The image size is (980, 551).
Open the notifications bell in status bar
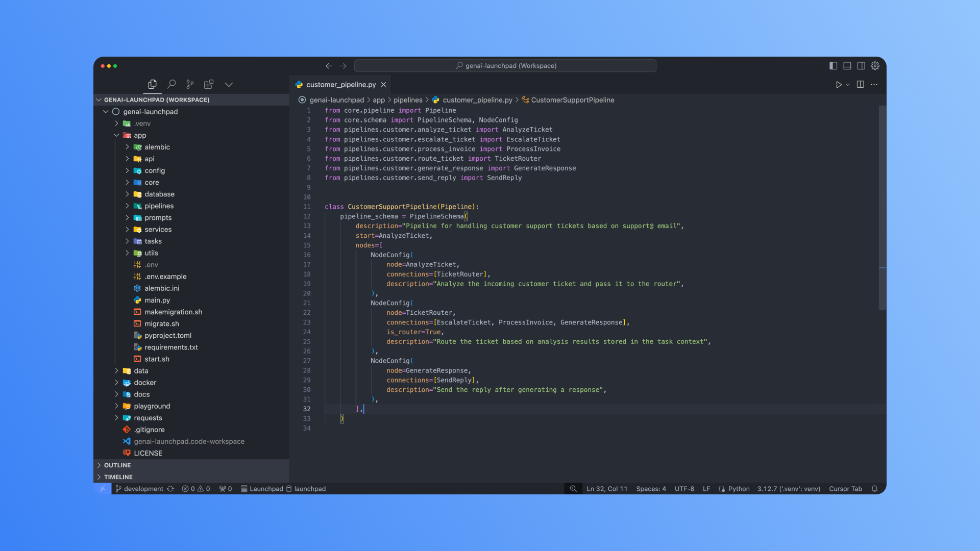(x=874, y=489)
